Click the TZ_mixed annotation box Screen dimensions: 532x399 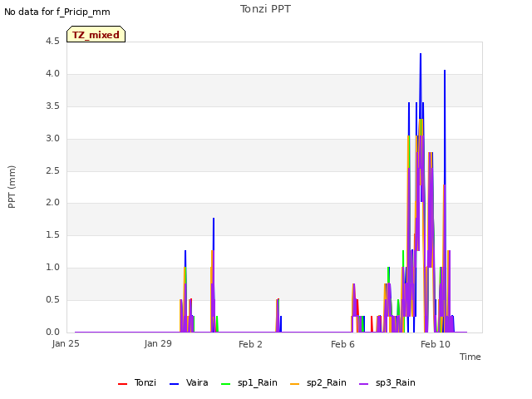tap(96, 34)
